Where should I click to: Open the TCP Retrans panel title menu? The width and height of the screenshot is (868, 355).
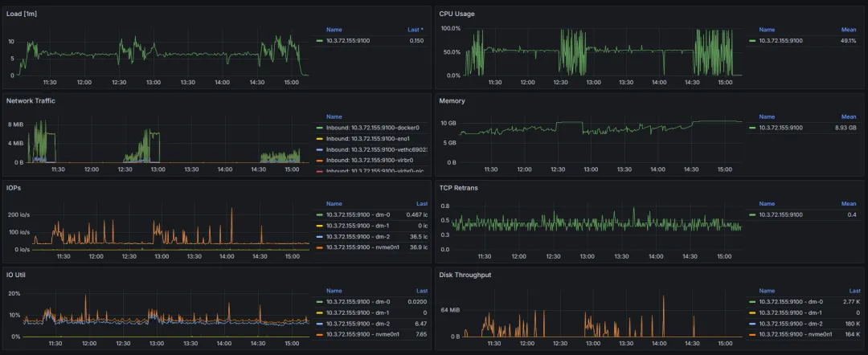point(458,187)
